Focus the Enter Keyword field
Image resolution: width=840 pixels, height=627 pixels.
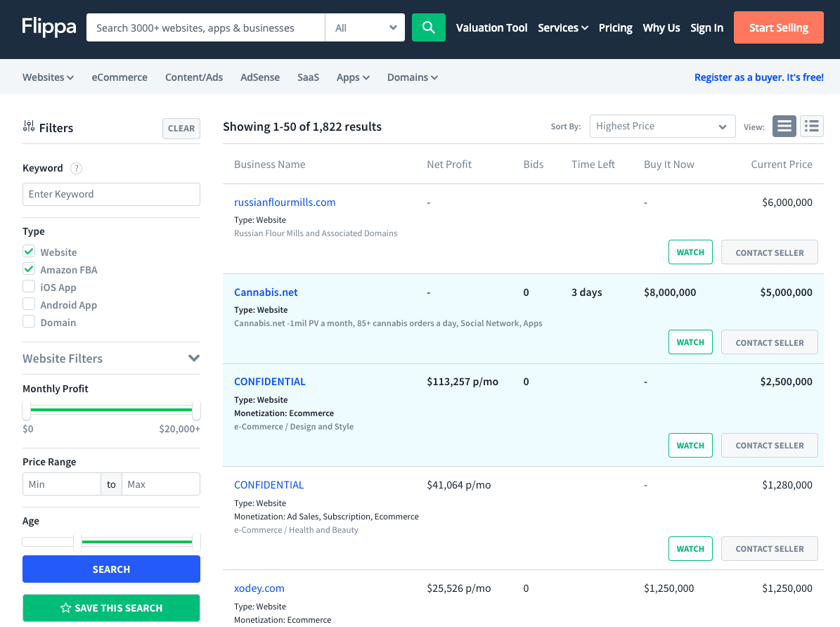112,194
